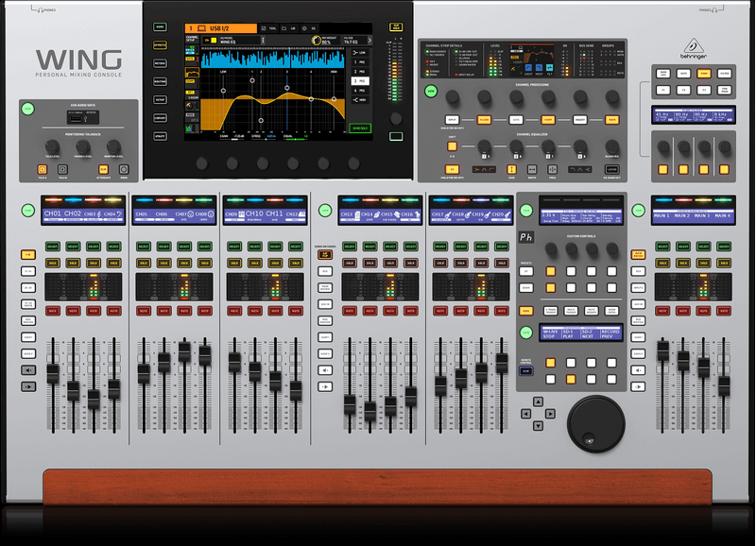Select the EQ GAIN arrow icon button
The image size is (756, 546).
point(511,169)
